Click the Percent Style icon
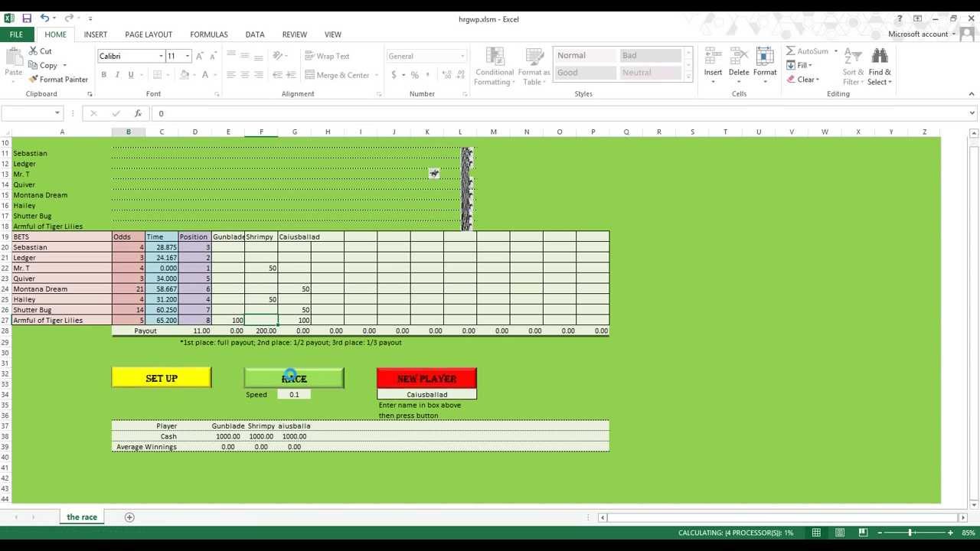 pos(414,75)
